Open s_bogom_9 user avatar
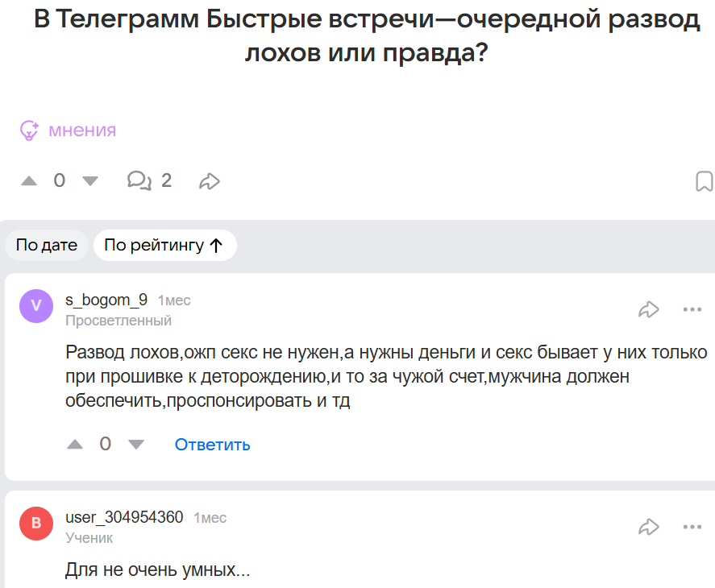The width and height of the screenshot is (715, 588). [35, 306]
